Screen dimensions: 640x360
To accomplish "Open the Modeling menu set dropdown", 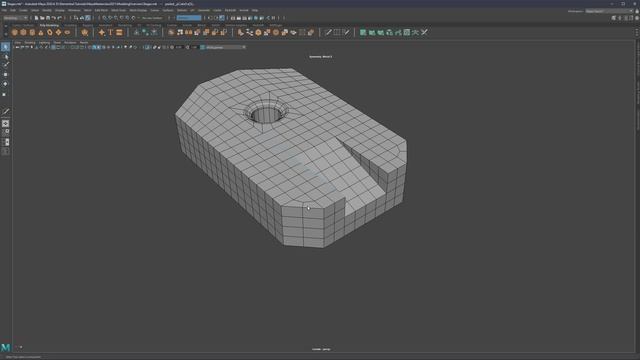I will pyautogui.click(x=15, y=18).
